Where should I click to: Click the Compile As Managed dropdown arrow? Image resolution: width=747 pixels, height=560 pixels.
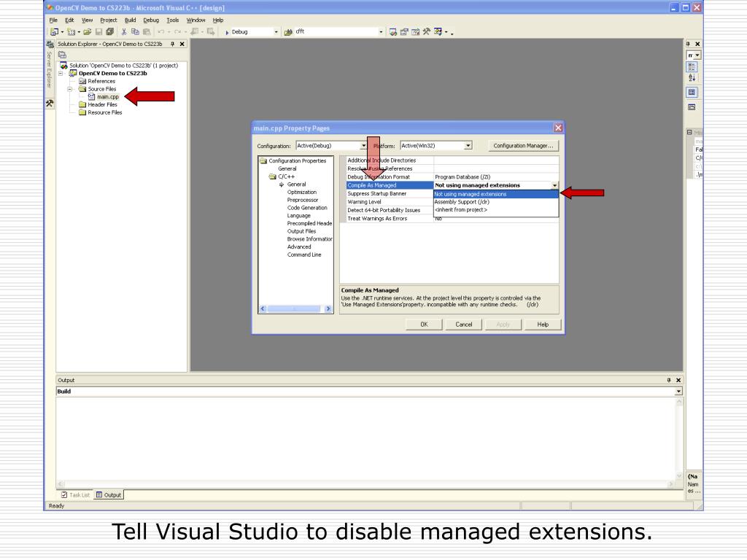554,185
